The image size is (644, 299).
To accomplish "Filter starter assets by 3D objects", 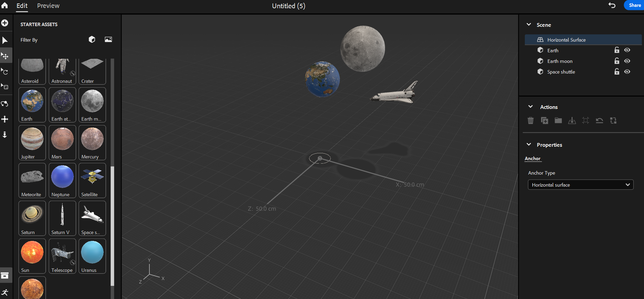I will click(x=92, y=40).
